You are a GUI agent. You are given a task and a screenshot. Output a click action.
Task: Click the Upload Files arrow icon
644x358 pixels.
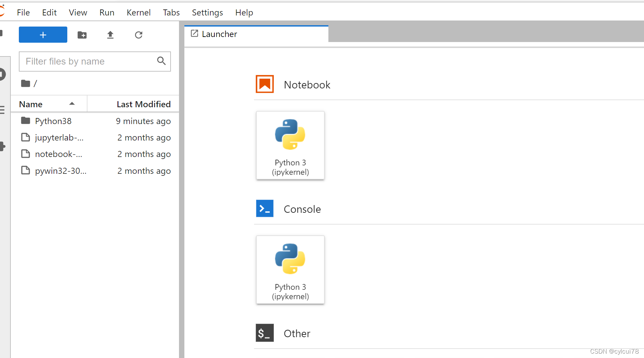pyautogui.click(x=110, y=35)
